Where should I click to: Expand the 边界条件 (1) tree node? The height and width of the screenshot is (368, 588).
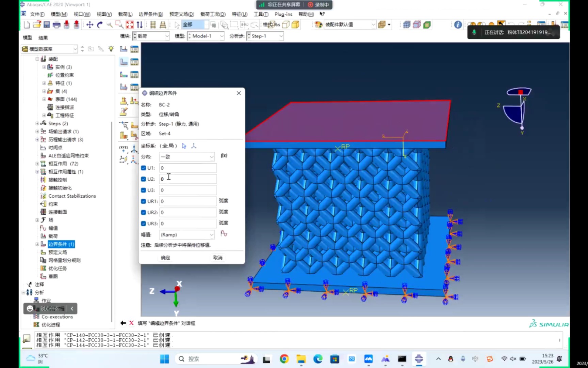point(37,244)
